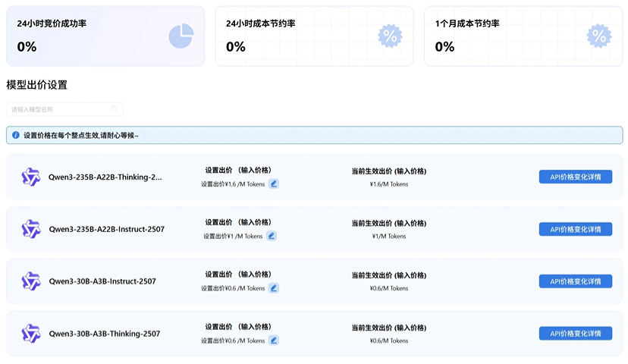The width and height of the screenshot is (628, 364).
Task: Edit bid price for Qwen3-235B-A22B-Thinking model
Action: 274,184
